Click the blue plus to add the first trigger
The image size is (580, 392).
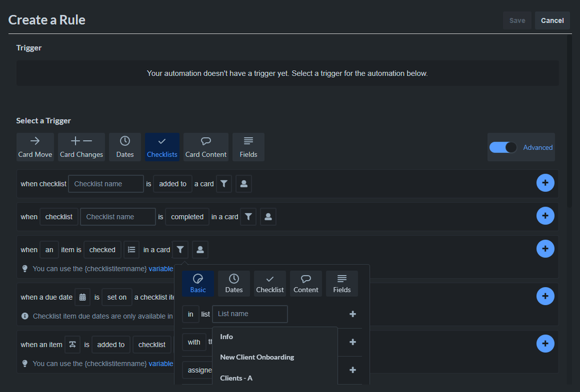[x=545, y=183]
